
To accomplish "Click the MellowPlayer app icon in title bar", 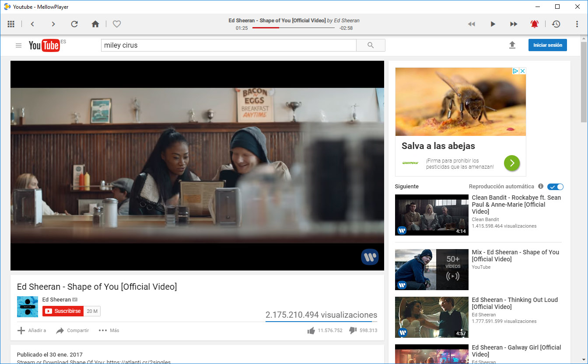I will point(7,7).
